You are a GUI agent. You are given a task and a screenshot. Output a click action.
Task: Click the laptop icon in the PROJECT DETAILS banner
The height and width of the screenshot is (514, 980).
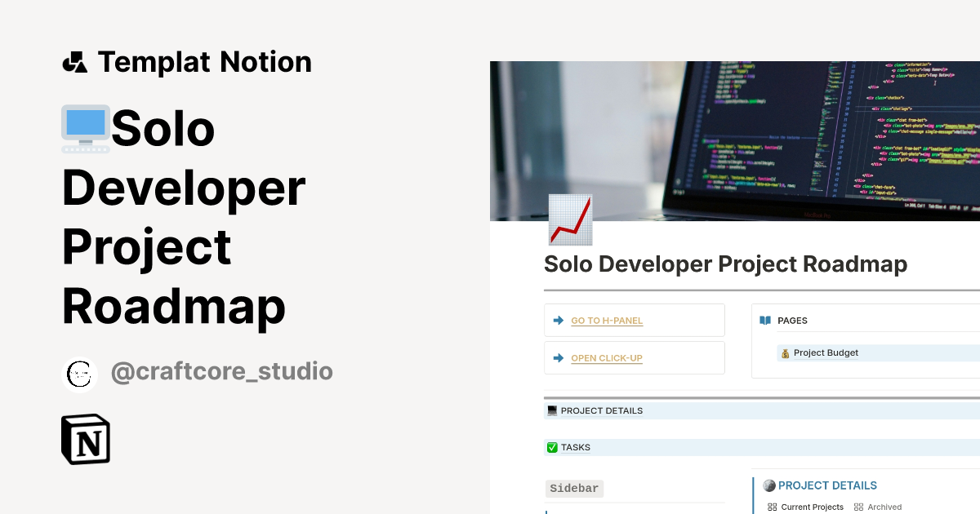tap(552, 410)
